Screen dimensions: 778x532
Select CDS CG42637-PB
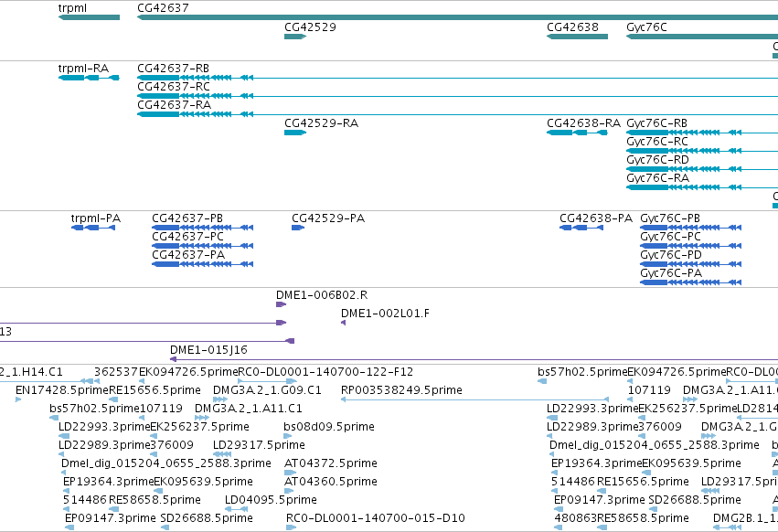tap(202, 228)
